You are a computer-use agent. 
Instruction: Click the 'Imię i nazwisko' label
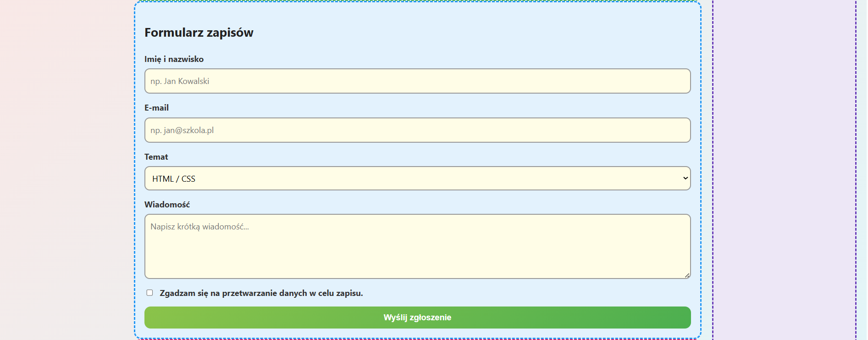click(174, 59)
